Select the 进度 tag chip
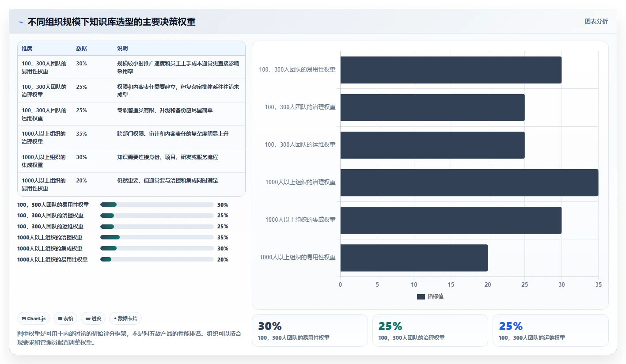Screen dimensions: 626x364 [93, 318]
